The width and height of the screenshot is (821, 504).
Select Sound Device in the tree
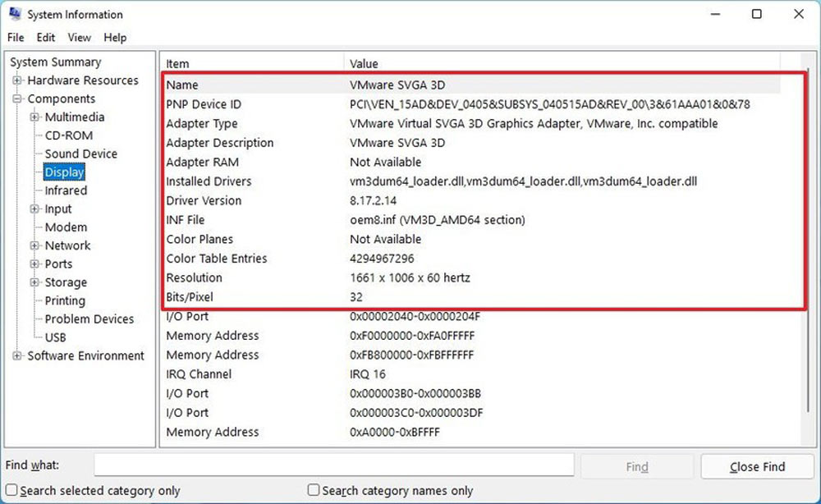point(80,153)
